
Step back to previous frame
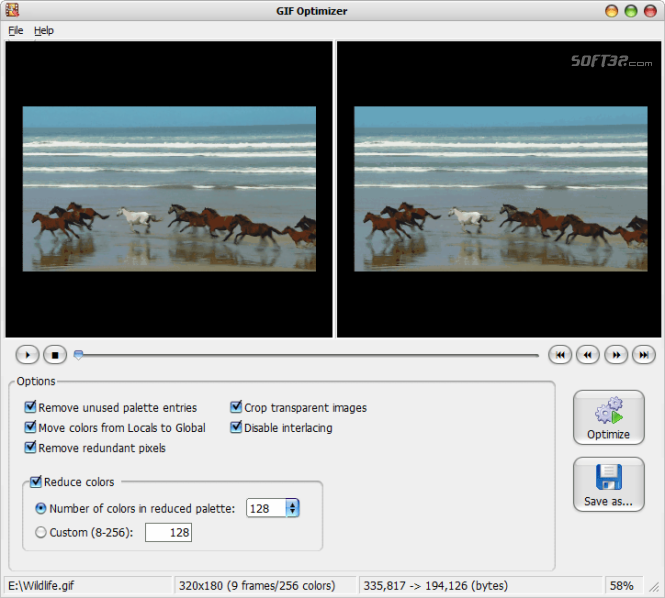[588, 355]
